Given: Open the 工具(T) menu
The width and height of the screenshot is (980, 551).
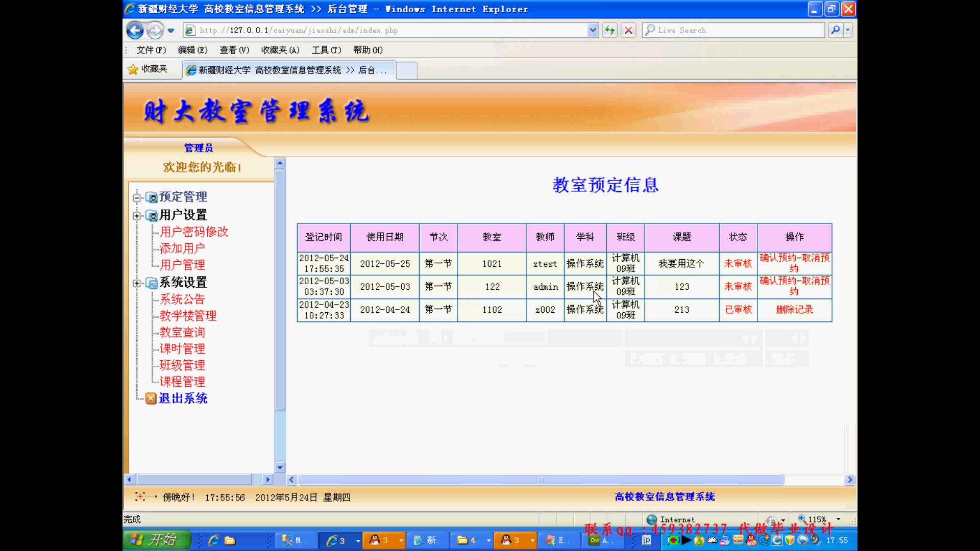Looking at the screenshot, I should [326, 50].
